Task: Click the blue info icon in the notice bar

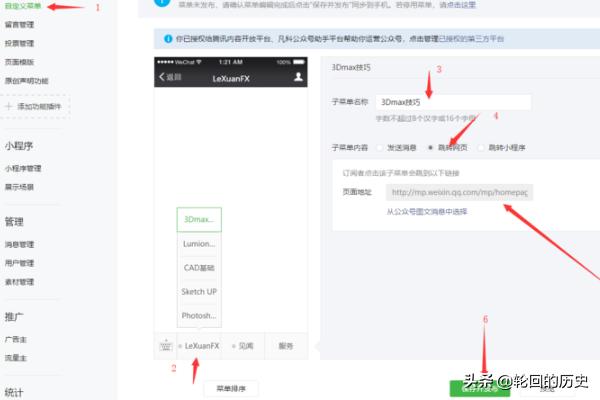Action: 167,38
